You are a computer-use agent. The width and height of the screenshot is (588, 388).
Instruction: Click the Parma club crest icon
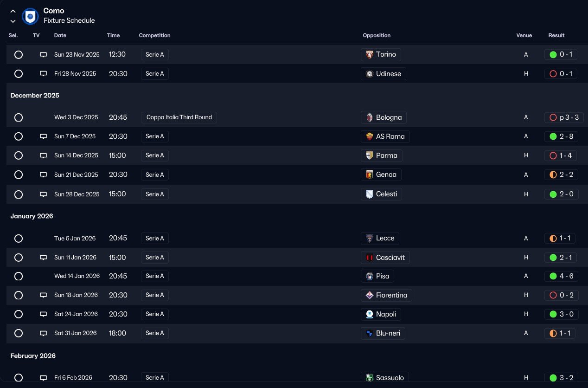click(x=370, y=155)
